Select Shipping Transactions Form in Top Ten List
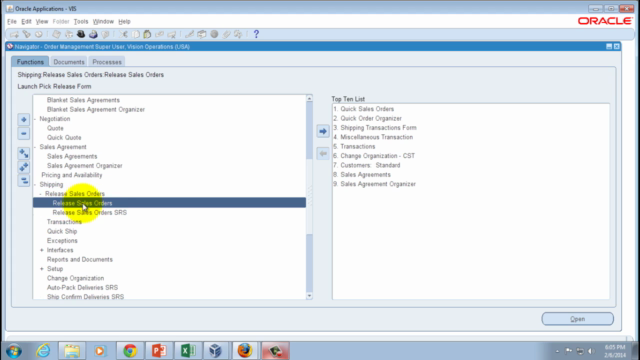This screenshot has height=360, width=640. (378, 128)
